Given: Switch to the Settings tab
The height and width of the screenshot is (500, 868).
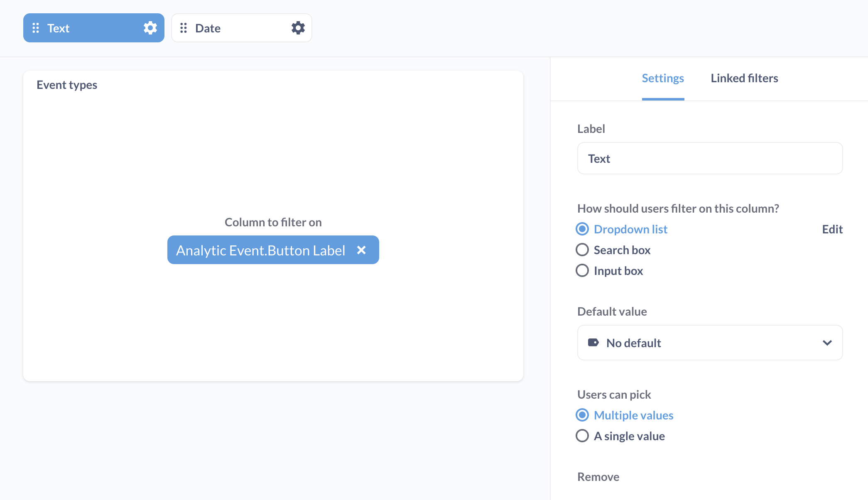Looking at the screenshot, I should click(663, 78).
